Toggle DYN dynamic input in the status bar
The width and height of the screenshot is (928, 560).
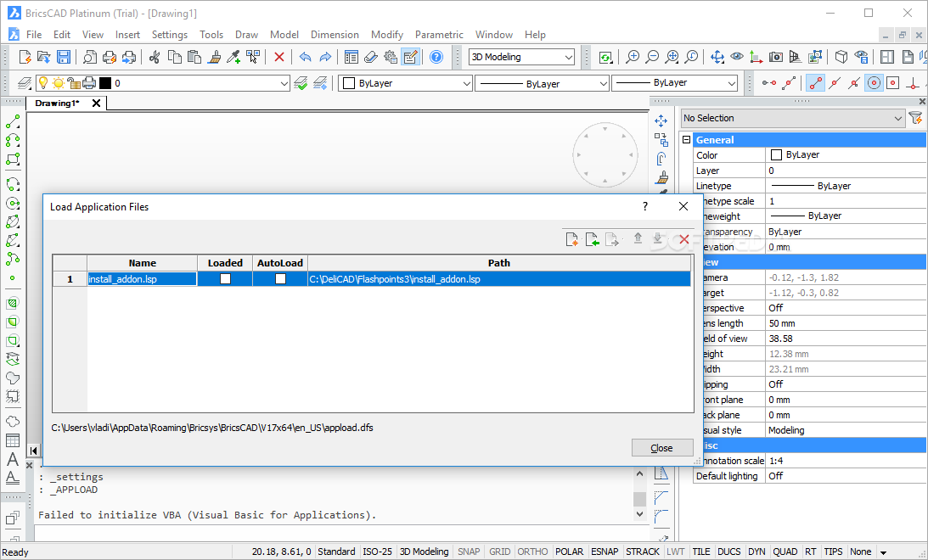click(x=756, y=552)
